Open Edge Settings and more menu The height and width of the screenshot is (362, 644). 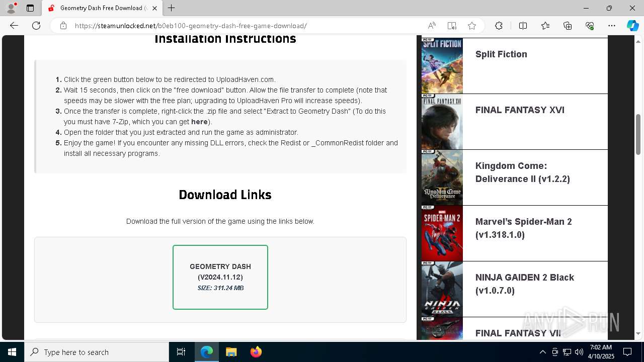pyautogui.click(x=612, y=26)
